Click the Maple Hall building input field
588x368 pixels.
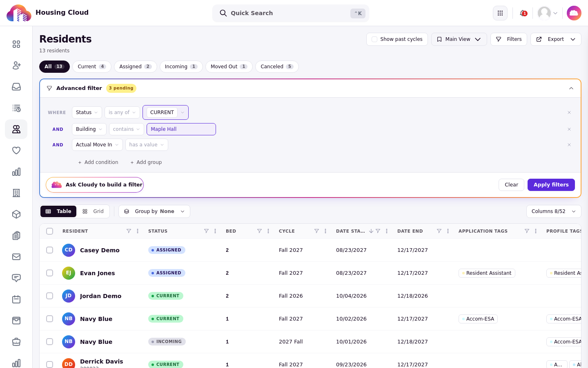181,129
